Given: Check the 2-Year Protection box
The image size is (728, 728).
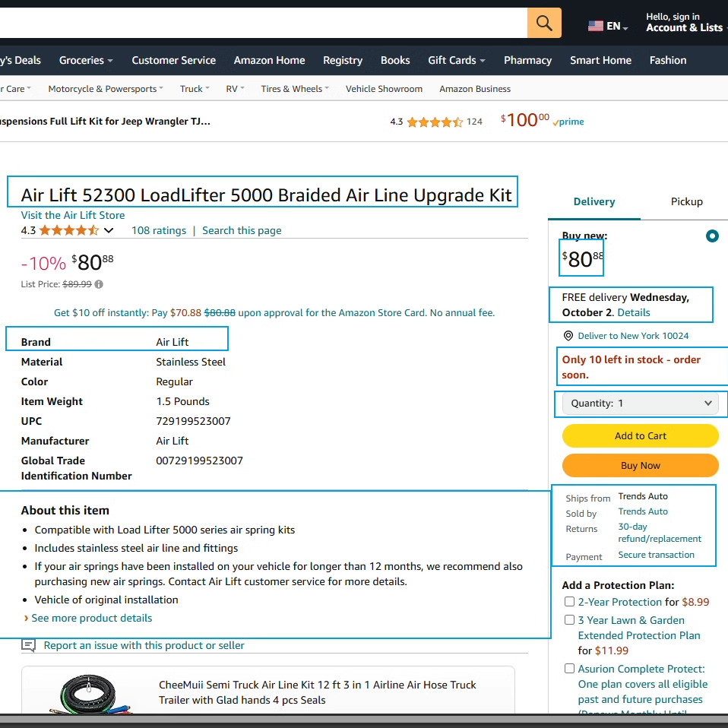Looking at the screenshot, I should pos(569,602).
